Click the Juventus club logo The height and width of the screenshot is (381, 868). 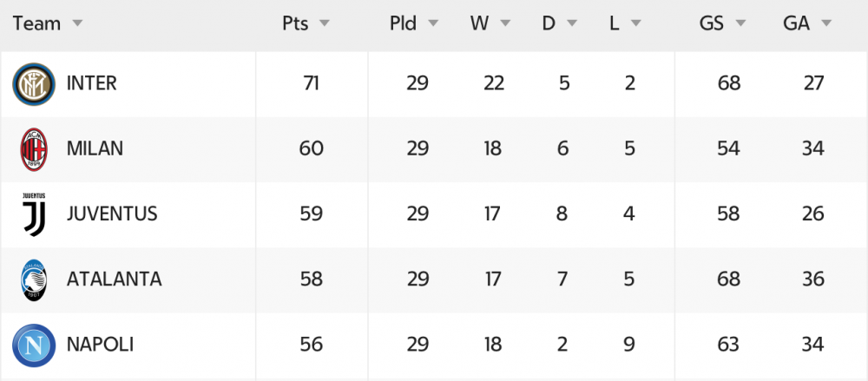tap(34, 214)
